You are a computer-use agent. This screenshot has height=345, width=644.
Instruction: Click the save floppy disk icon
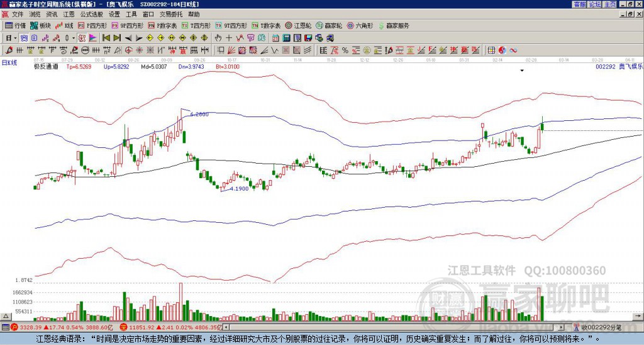[x=308, y=38]
